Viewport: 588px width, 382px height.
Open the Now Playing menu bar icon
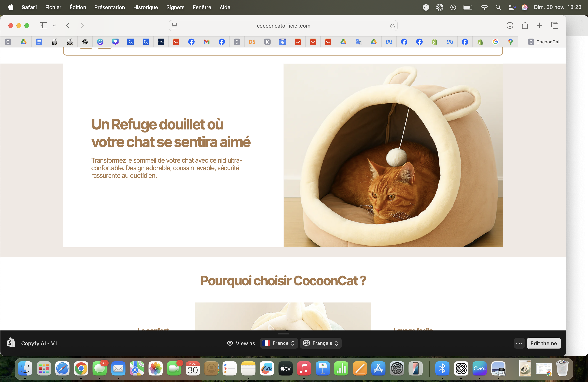pos(453,7)
